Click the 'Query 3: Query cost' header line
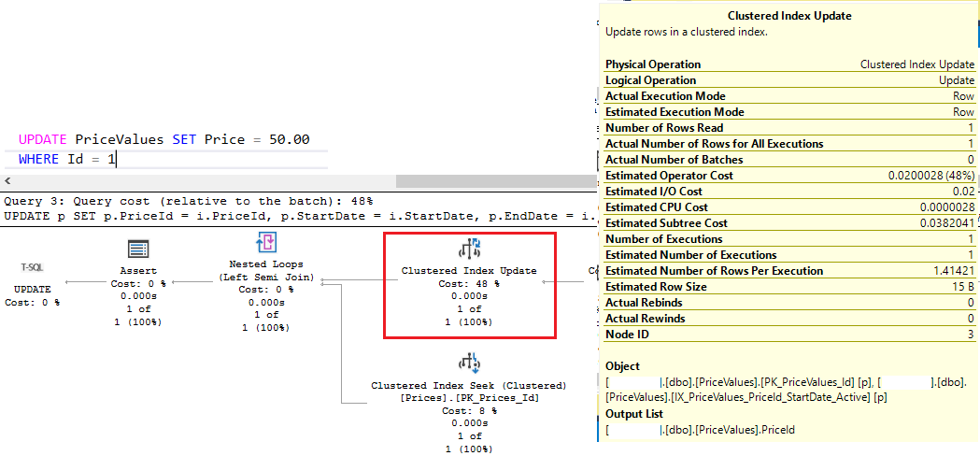 click(188, 202)
